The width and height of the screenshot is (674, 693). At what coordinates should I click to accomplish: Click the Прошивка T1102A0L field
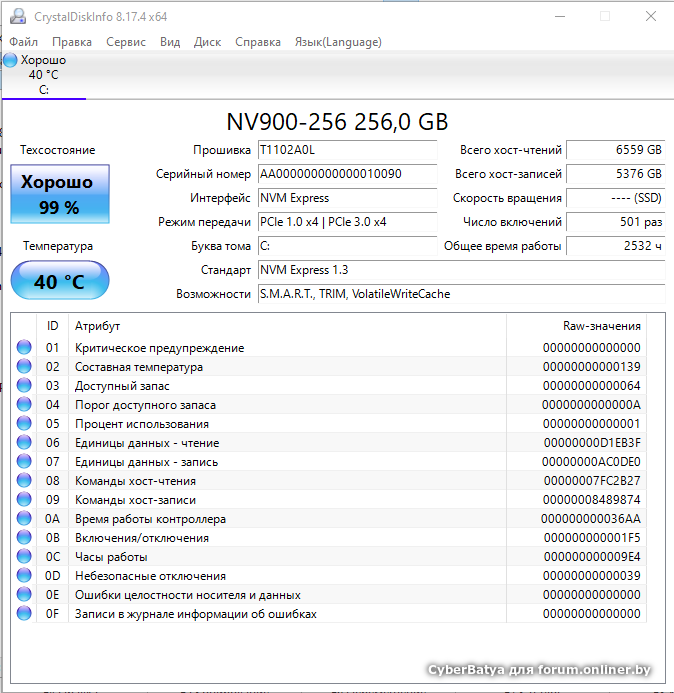(346, 150)
